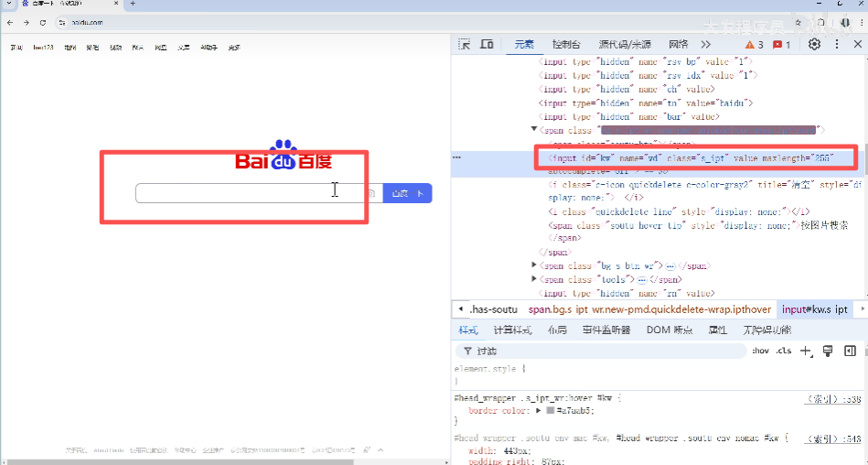This screenshot has height=465, width=868.
Task: Show the 1 issue red flag indicator
Action: point(781,45)
